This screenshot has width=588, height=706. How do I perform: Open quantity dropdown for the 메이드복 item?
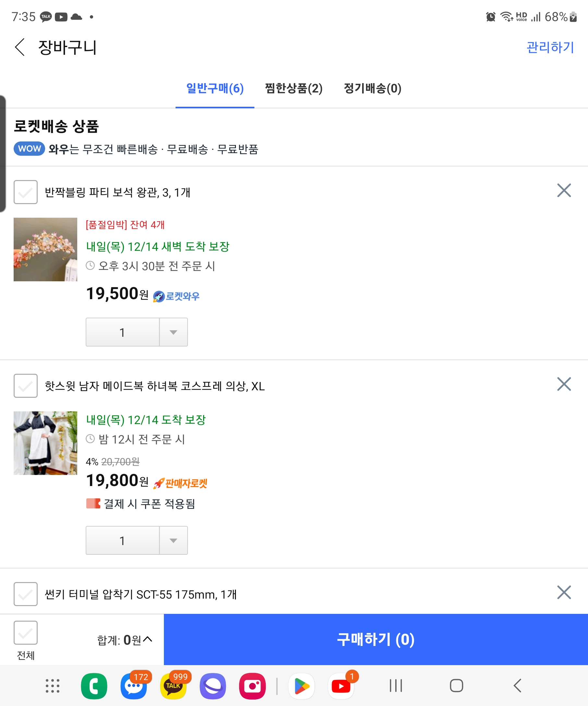(x=173, y=541)
